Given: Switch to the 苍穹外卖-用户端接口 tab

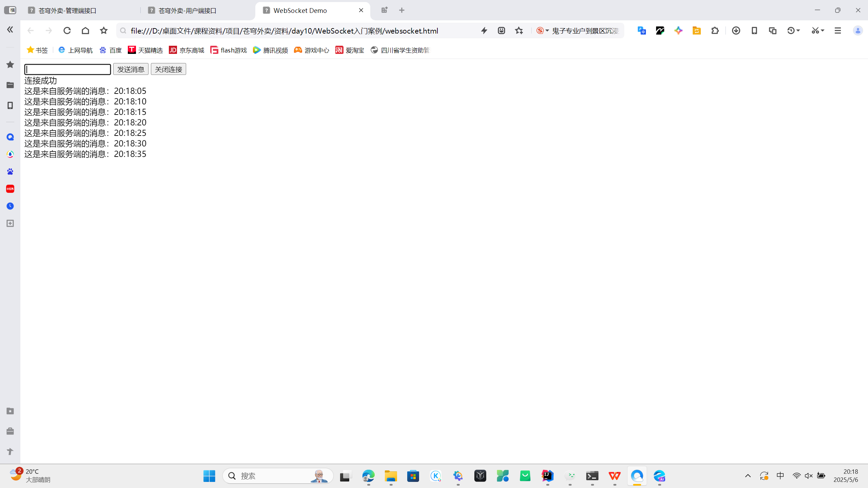Looking at the screenshot, I should [x=188, y=11].
